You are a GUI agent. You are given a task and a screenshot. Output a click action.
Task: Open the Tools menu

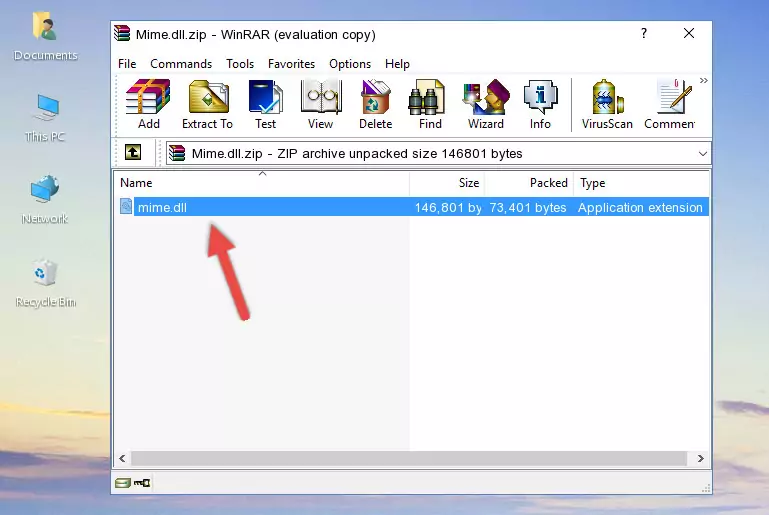point(240,64)
